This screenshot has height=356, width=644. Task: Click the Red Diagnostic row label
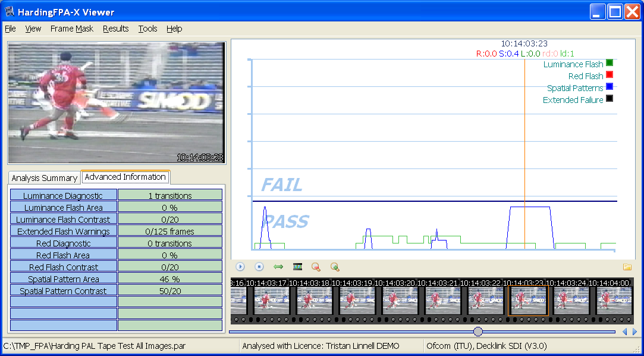(63, 243)
